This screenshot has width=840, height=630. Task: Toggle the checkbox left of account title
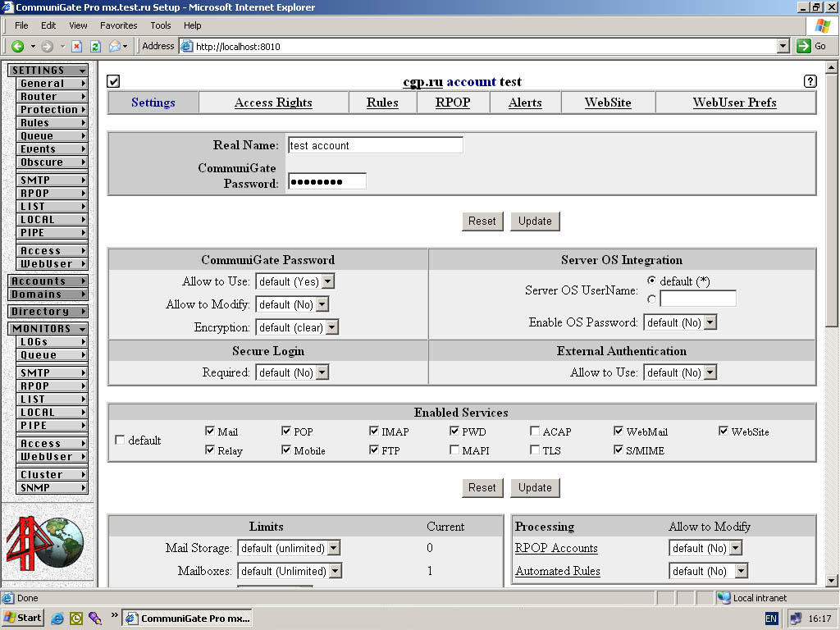point(113,81)
